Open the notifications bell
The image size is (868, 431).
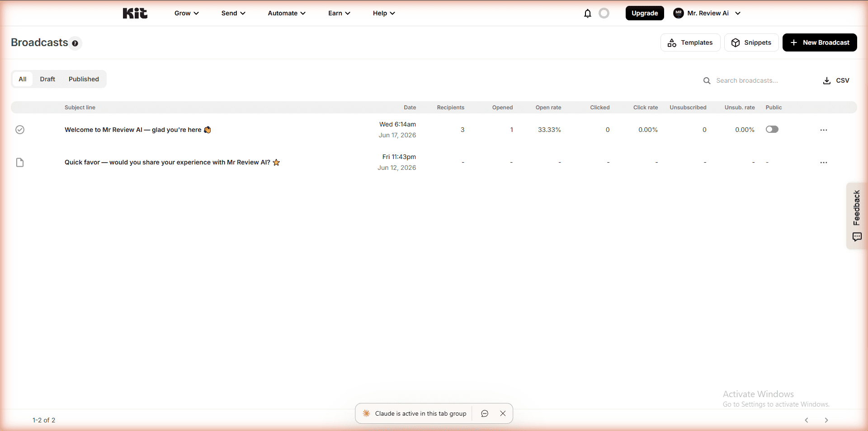coord(587,13)
